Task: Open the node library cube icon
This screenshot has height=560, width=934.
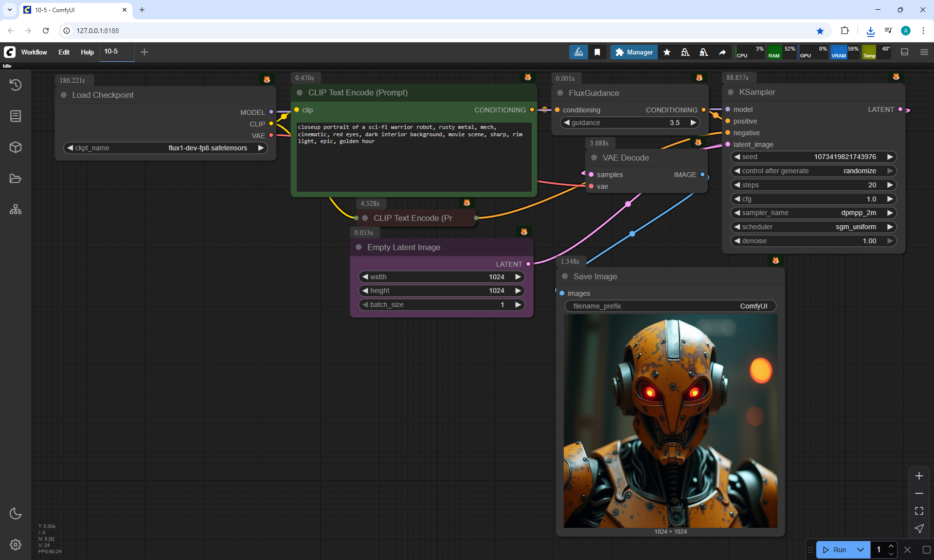Action: (x=16, y=147)
